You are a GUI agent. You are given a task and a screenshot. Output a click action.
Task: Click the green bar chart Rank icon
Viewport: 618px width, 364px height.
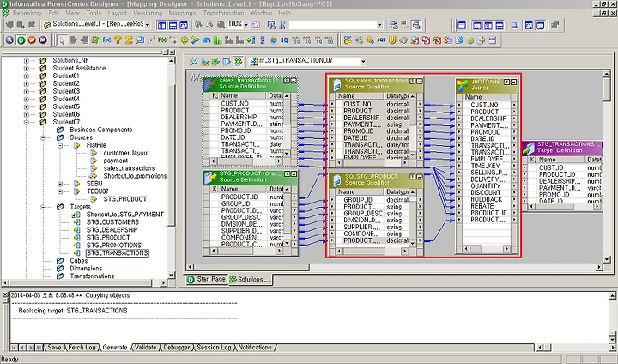click(217, 40)
